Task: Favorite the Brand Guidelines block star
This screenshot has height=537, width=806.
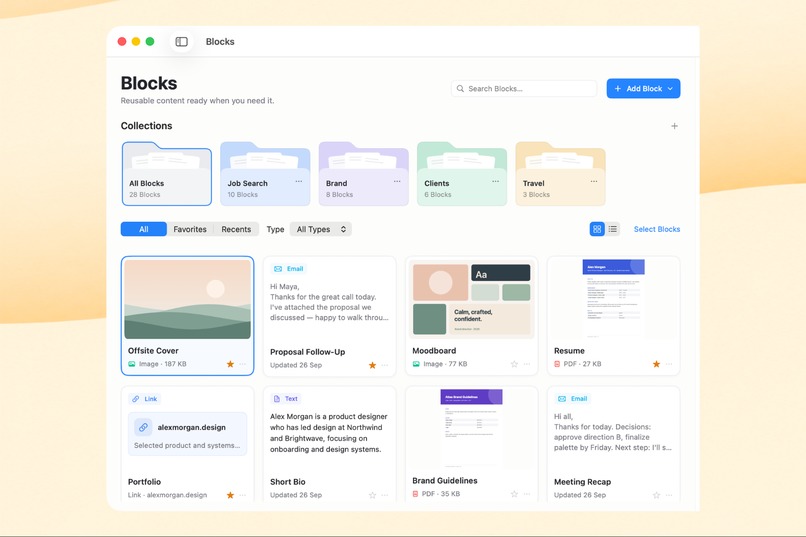Action: tap(514, 494)
